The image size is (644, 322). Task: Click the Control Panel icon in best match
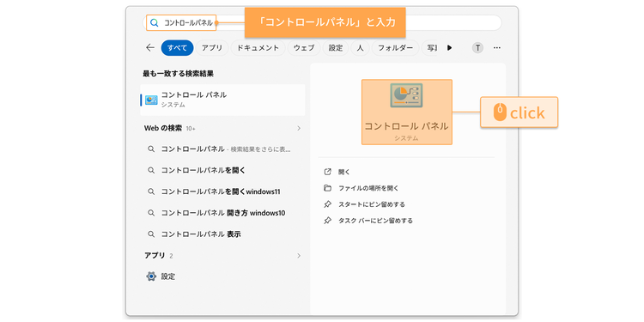(x=151, y=100)
